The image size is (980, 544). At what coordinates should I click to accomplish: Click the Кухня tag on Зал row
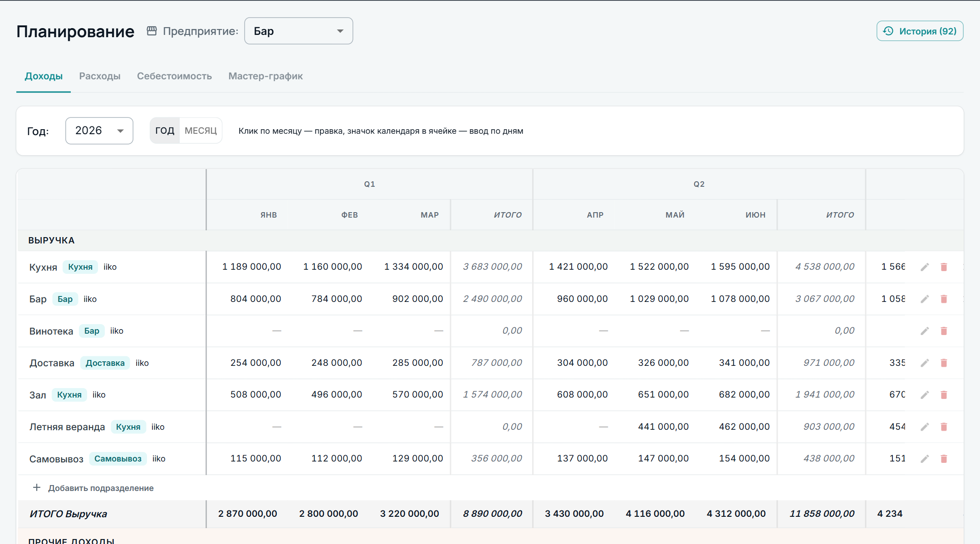[69, 395]
